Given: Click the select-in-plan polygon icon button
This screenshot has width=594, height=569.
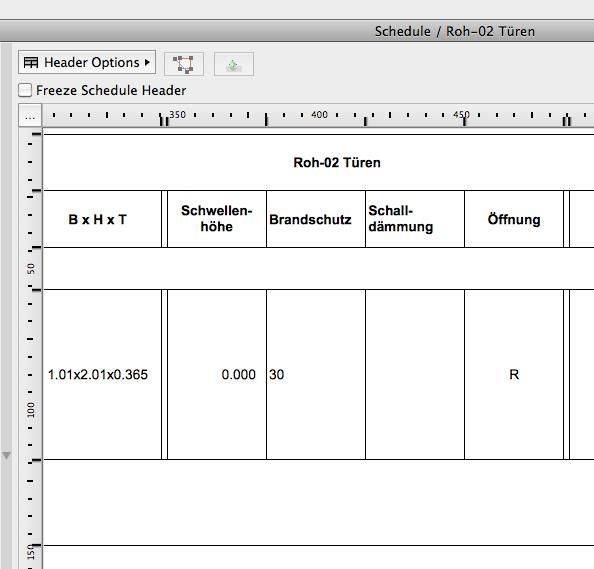Looking at the screenshot, I should point(184,64).
